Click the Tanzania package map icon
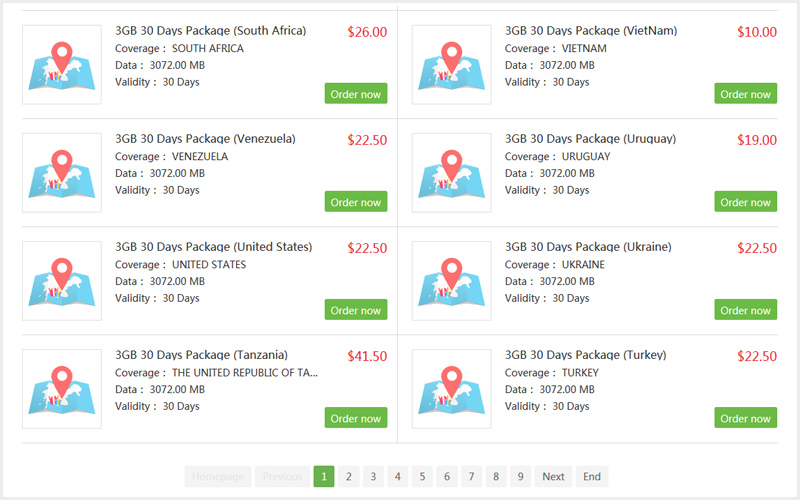This screenshot has height=500, width=800. [x=62, y=389]
